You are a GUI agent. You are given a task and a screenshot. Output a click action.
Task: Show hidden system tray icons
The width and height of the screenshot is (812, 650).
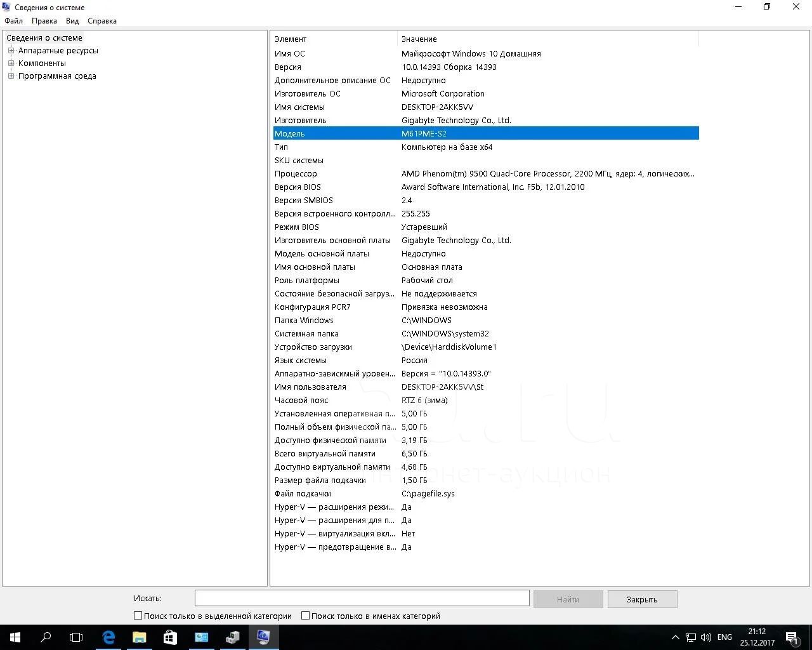(675, 637)
